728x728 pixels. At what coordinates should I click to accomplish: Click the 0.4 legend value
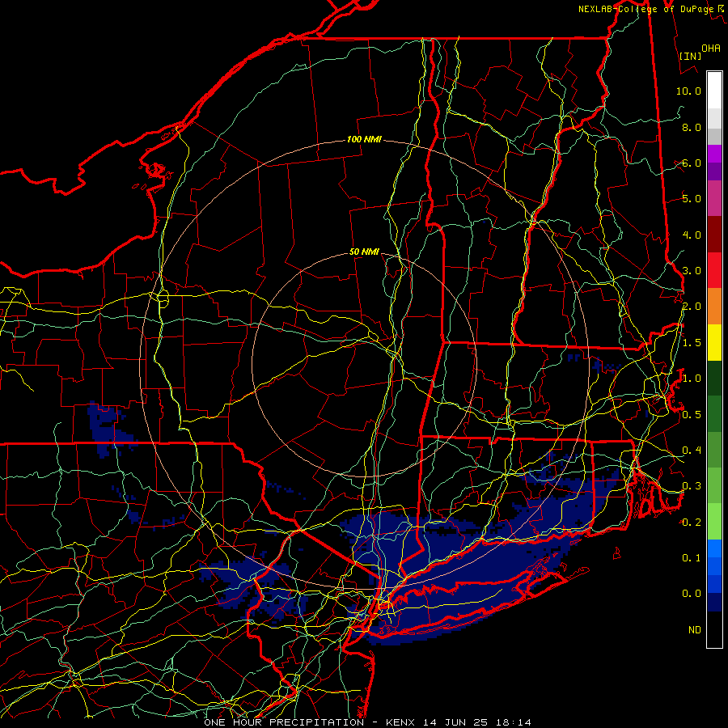pos(692,451)
